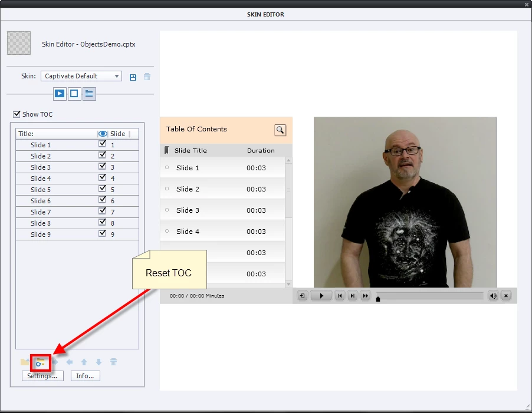
Task: Select Slide 1 in preview TOC
Action: (222, 168)
